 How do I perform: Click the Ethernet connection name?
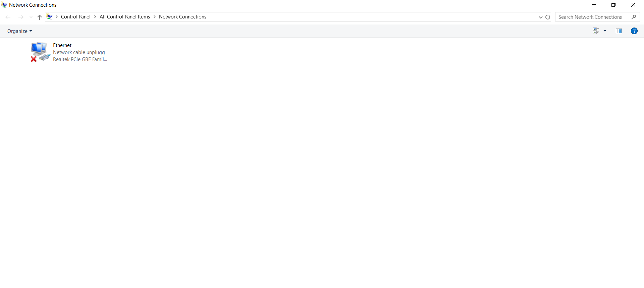click(62, 45)
